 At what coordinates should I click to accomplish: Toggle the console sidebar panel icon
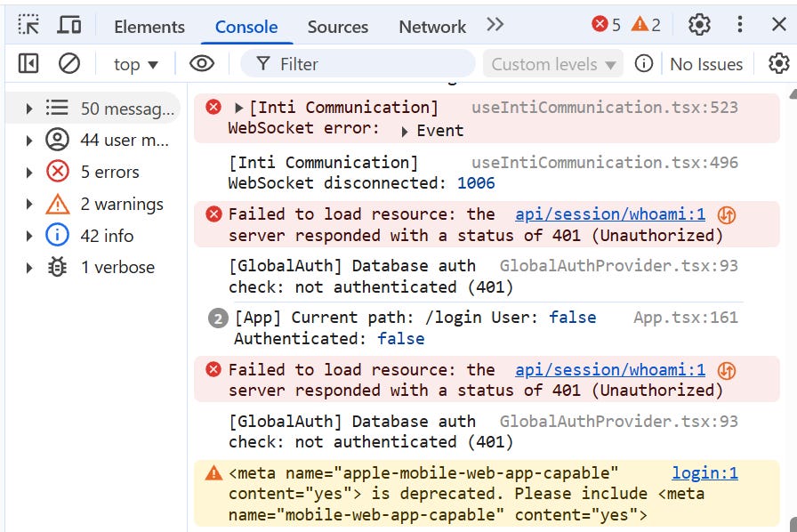28,63
